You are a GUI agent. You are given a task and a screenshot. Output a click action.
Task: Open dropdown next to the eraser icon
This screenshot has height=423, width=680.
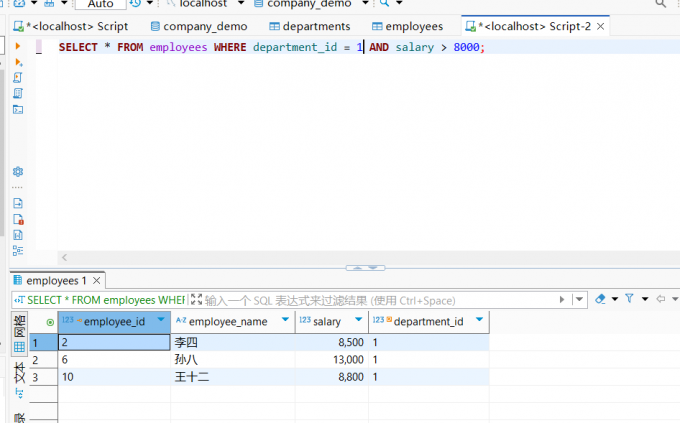[615, 299]
